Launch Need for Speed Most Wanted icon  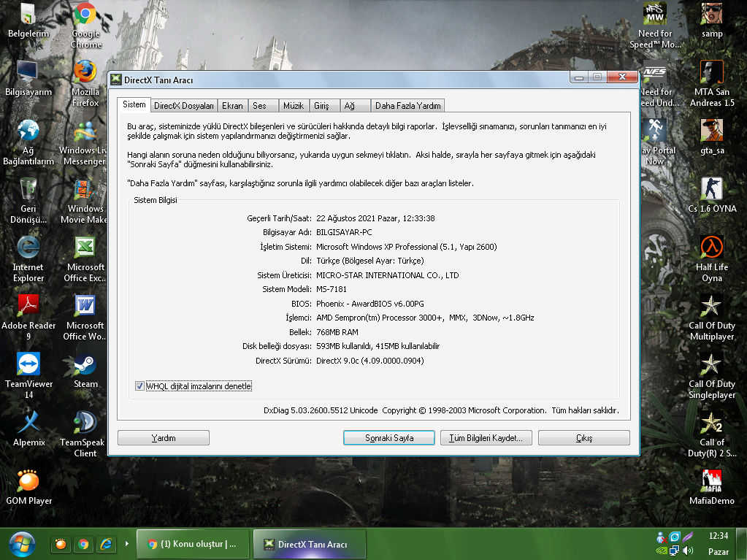pos(655,26)
